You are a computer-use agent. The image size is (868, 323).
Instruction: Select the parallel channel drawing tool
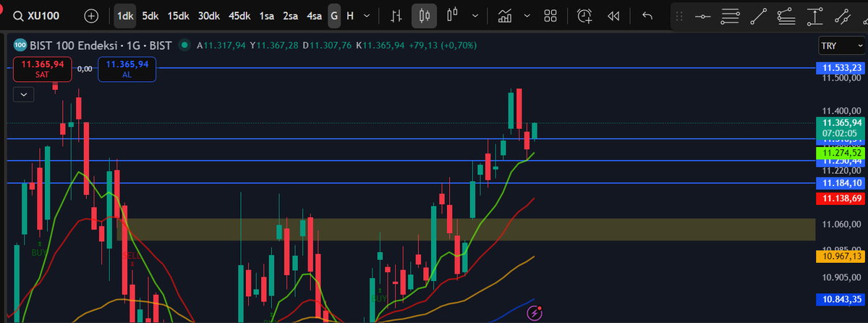842,15
